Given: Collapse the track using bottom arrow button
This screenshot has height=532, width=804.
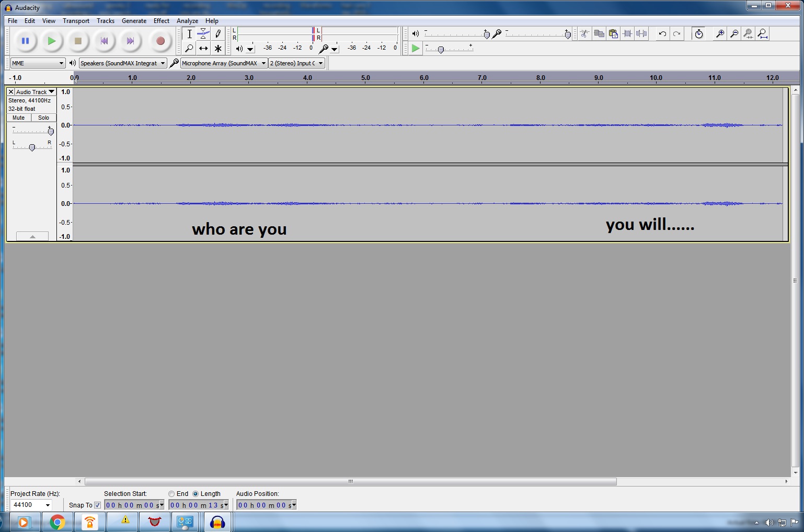Looking at the screenshot, I should tap(32, 236).
